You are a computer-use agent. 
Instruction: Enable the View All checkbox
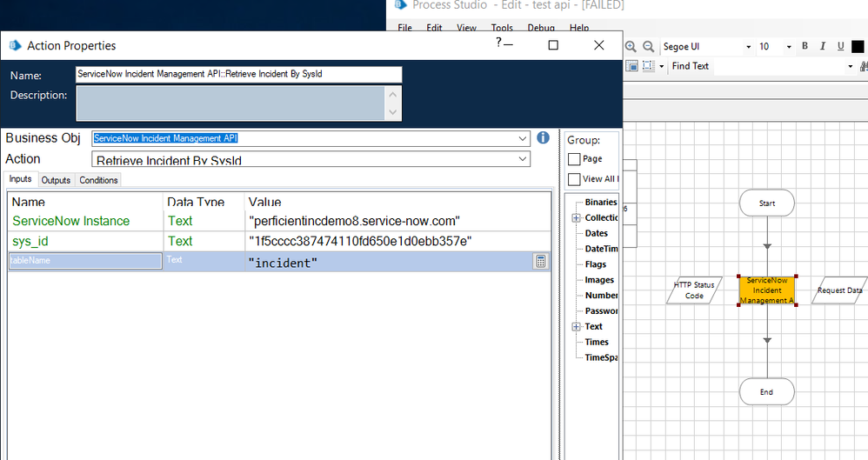[575, 179]
